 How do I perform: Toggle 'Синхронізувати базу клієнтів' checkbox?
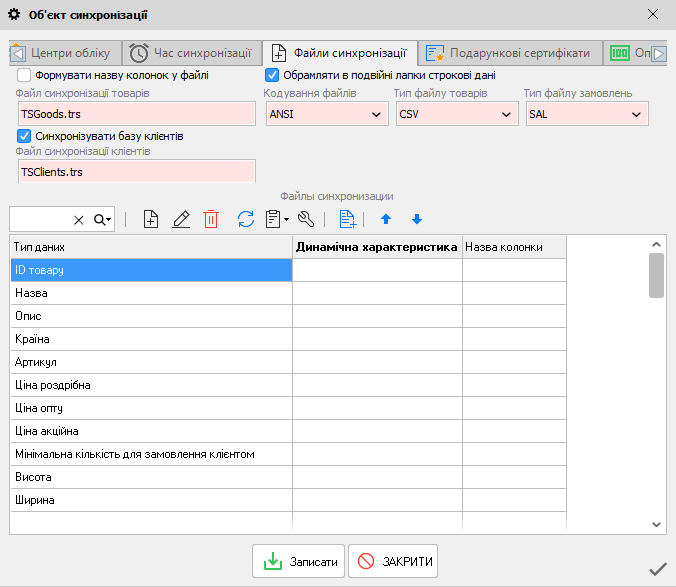coord(24,135)
